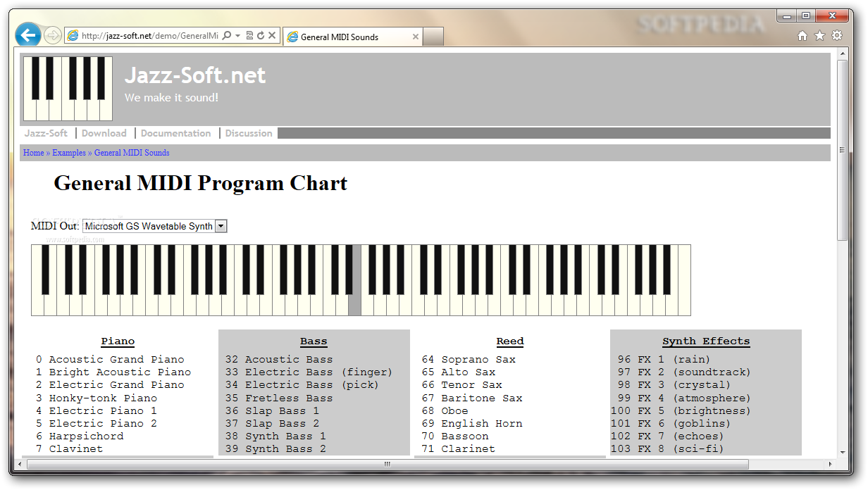Viewport: 868px width, 490px height.
Task: Open the Jazz-Soft menu item
Action: coord(46,133)
